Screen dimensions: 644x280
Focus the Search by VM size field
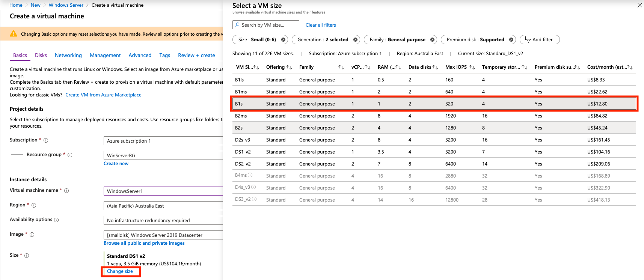[266, 25]
